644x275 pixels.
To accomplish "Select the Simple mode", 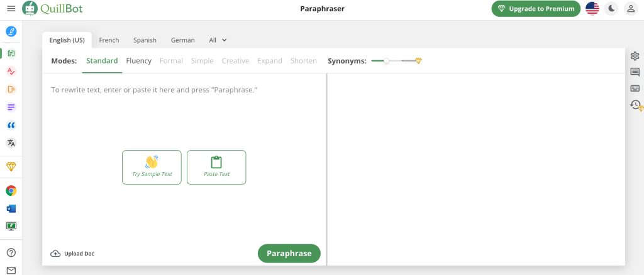I will (x=202, y=61).
